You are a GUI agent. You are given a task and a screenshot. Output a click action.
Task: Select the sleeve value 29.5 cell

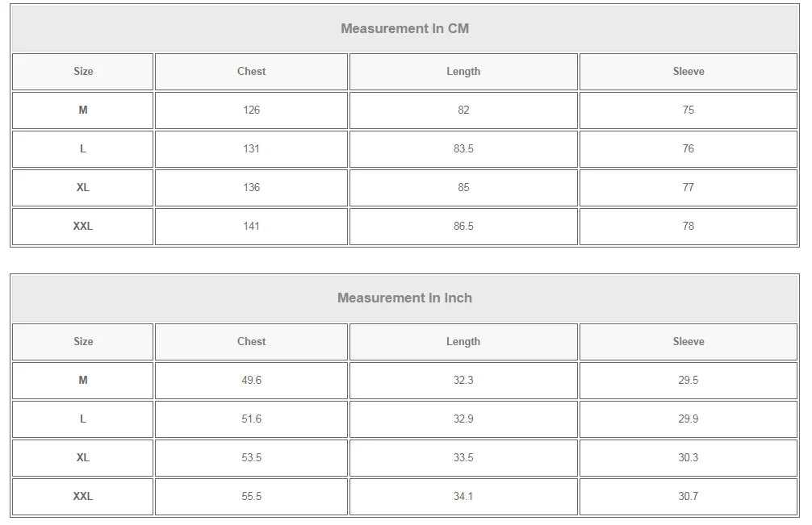[x=688, y=381]
